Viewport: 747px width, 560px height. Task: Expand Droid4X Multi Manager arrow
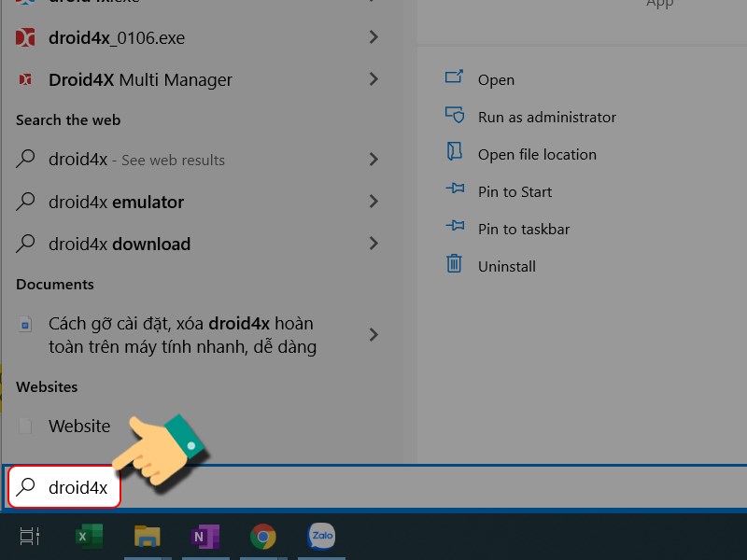pos(373,79)
